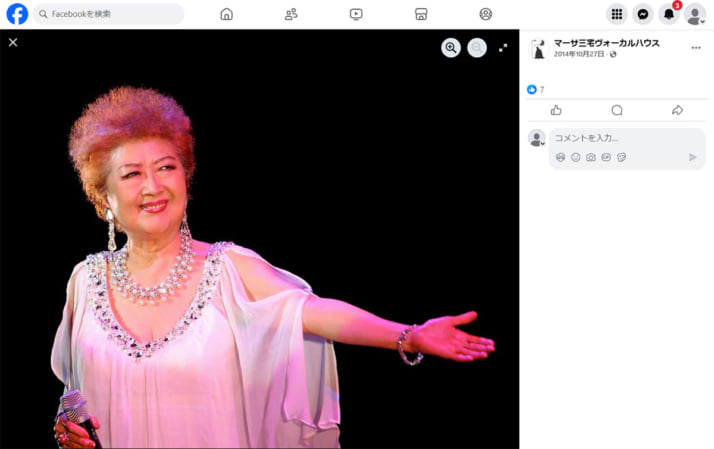This screenshot has height=449, width=714.
Task: Open the Watch video tab
Action: click(x=356, y=14)
